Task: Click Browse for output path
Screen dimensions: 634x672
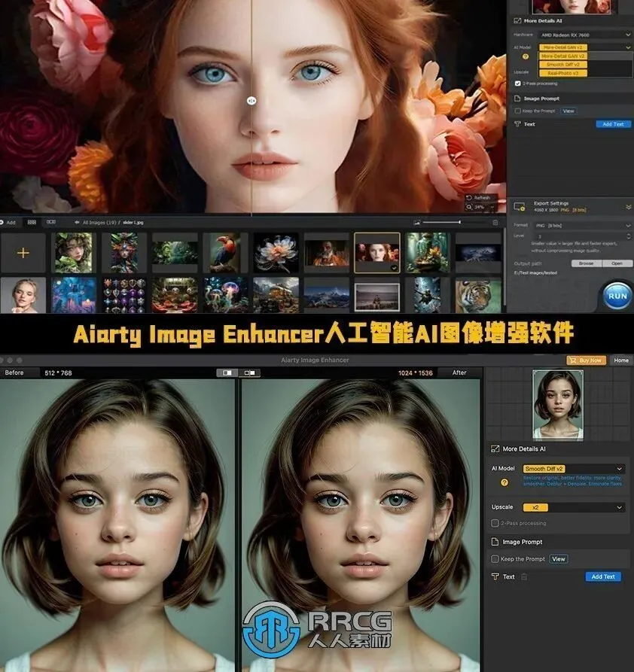Action: 587,263
